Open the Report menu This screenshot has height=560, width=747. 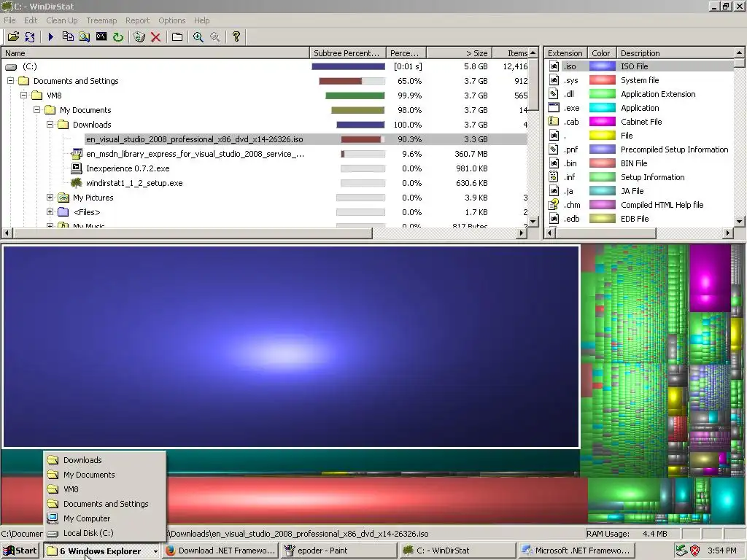tap(138, 20)
